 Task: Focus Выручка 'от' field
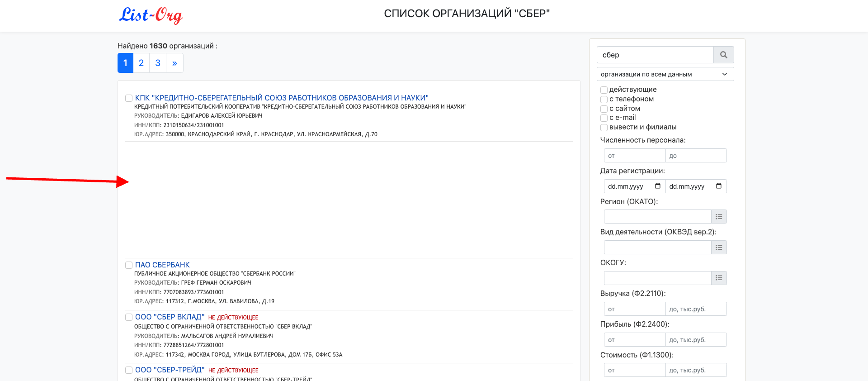coord(635,309)
